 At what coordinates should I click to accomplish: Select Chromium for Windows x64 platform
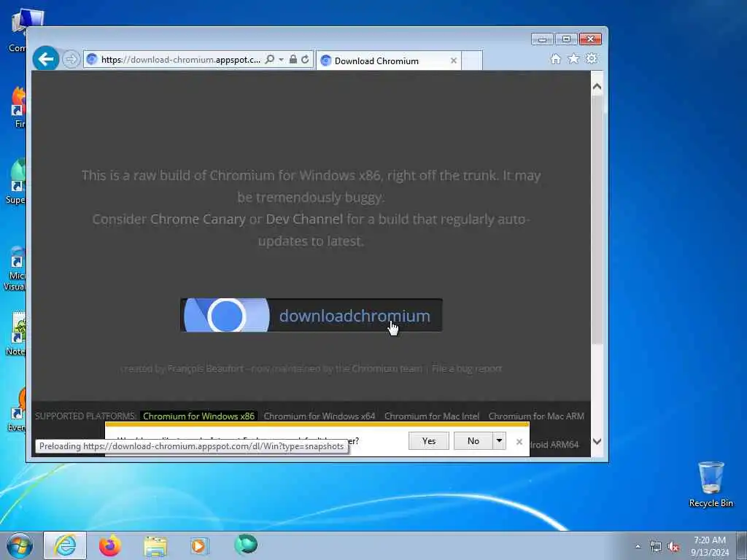pyautogui.click(x=320, y=416)
